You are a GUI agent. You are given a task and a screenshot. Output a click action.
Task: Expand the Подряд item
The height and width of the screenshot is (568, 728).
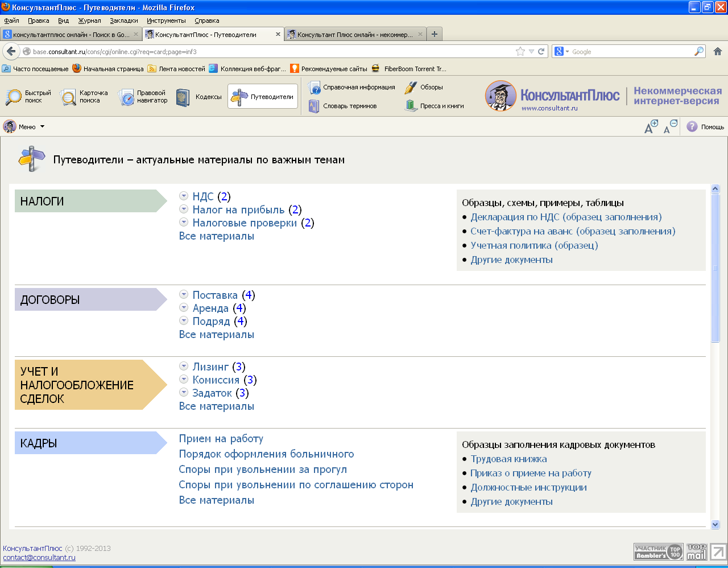[x=184, y=320]
